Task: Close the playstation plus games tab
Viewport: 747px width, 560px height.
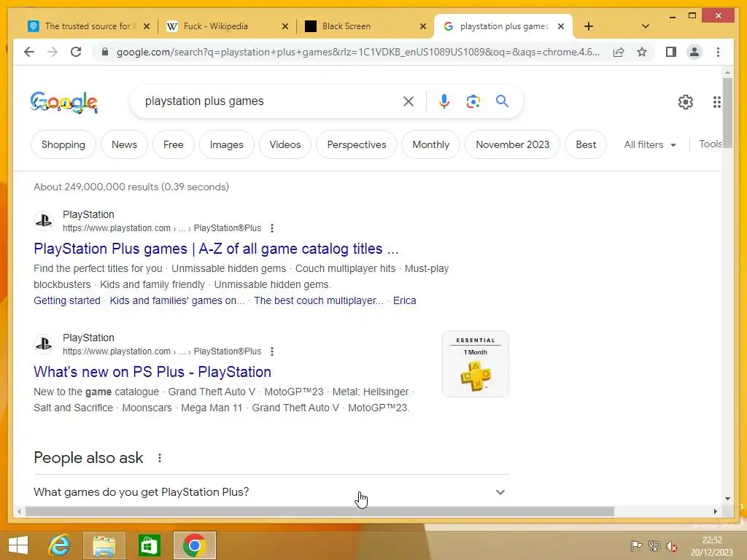Action: pyautogui.click(x=561, y=26)
